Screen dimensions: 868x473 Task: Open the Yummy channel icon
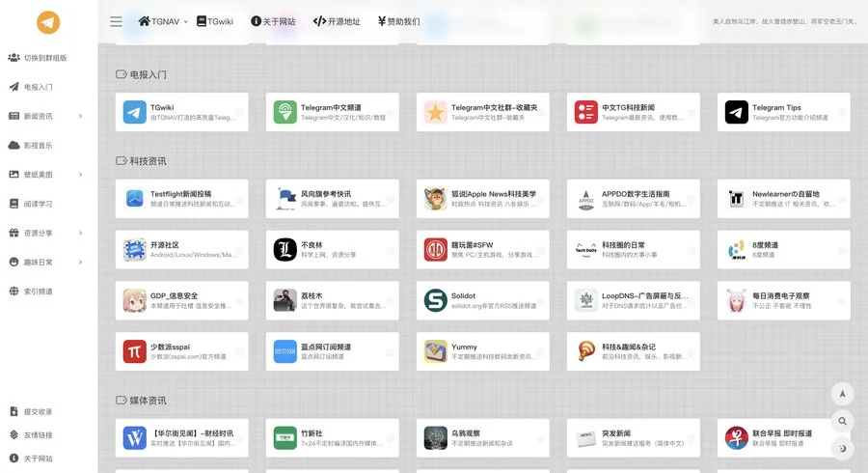click(436, 351)
